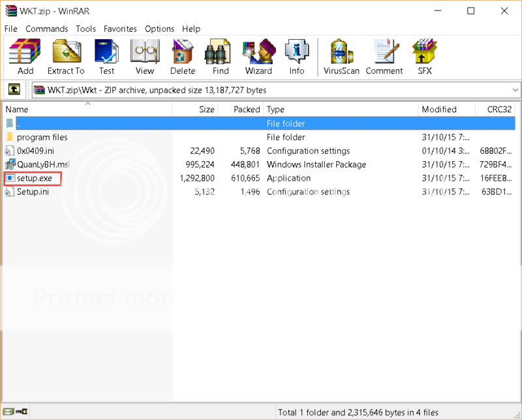
Task: Open the View file tool
Action: click(x=145, y=57)
